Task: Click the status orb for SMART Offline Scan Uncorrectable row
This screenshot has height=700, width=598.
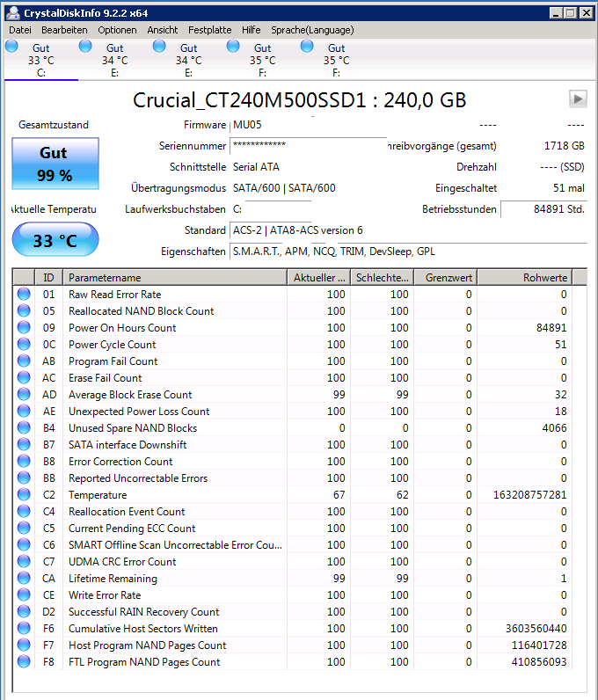Action: click(x=24, y=544)
